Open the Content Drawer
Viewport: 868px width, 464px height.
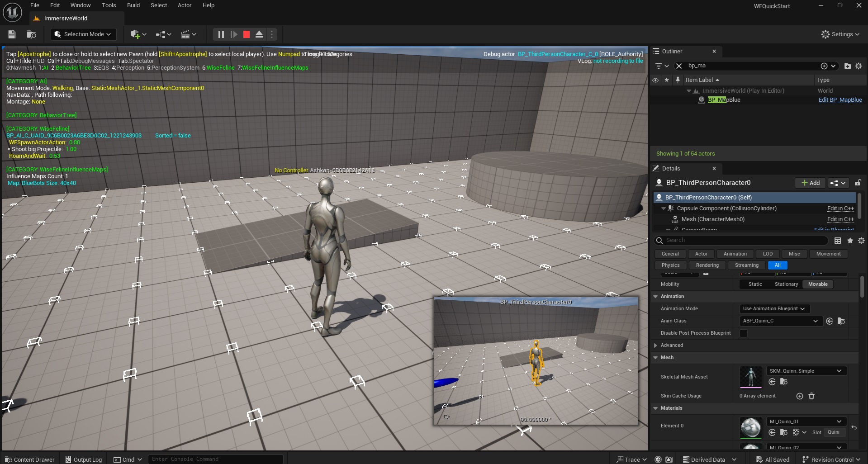[30, 459]
